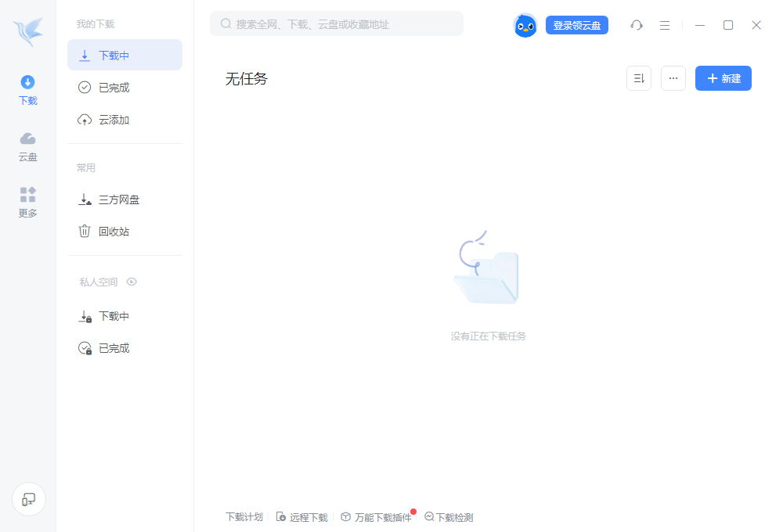Image resolution: width=783 pixels, height=532 pixels.
Task: Select 云添加 in the sidebar
Action: click(x=114, y=120)
